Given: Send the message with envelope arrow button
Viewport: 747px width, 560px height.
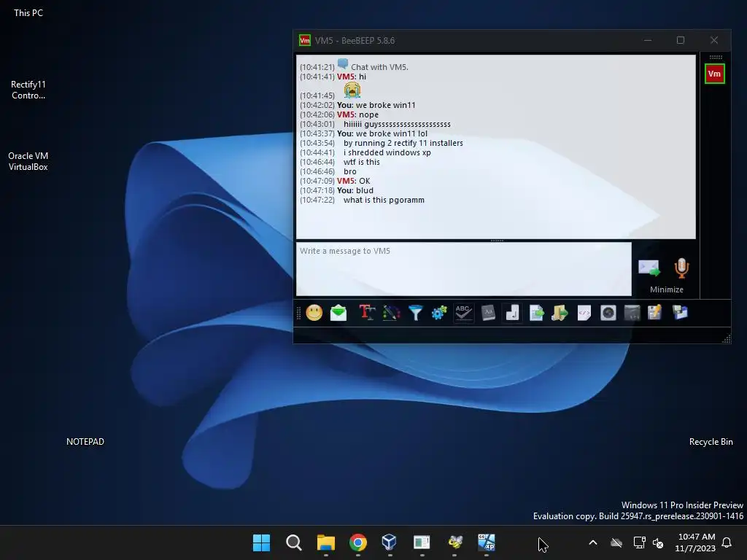Looking at the screenshot, I should pyautogui.click(x=649, y=268).
